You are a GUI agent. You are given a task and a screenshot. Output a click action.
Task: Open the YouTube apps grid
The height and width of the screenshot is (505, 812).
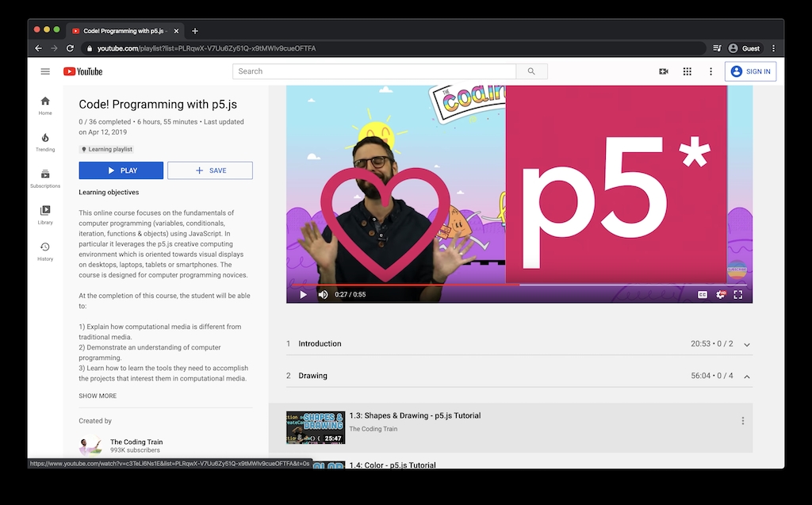(688, 71)
